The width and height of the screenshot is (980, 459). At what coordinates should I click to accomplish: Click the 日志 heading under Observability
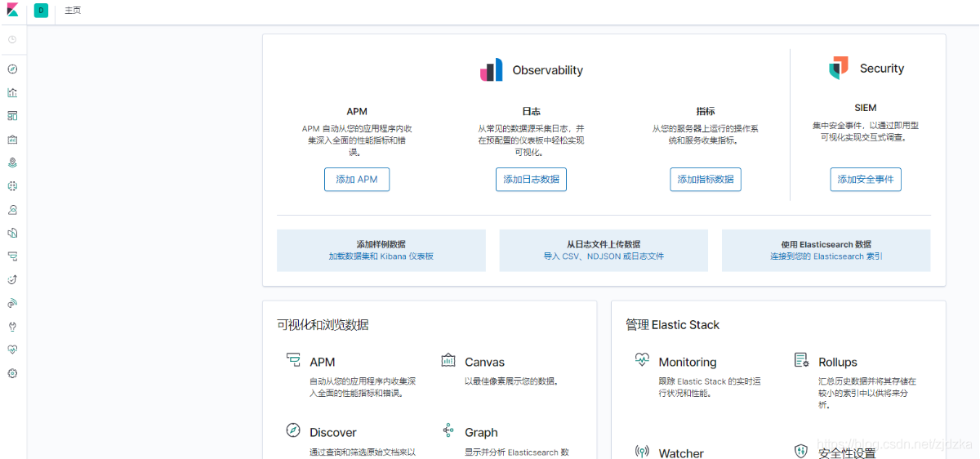click(531, 111)
